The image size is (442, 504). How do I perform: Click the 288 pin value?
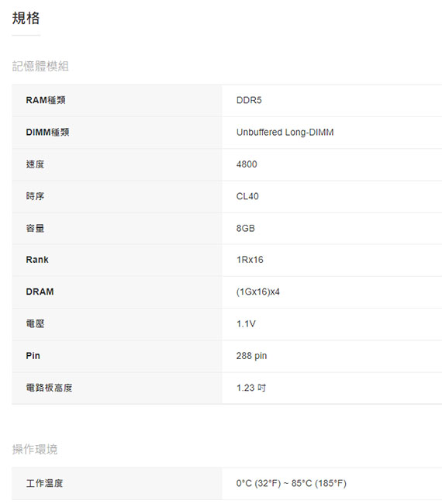pos(252,356)
